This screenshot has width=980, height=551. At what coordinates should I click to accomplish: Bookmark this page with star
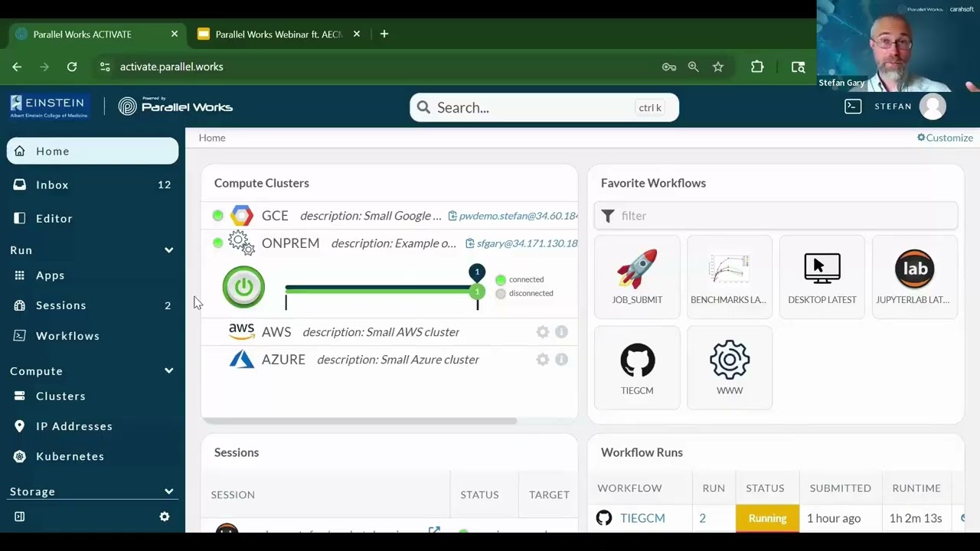(718, 67)
